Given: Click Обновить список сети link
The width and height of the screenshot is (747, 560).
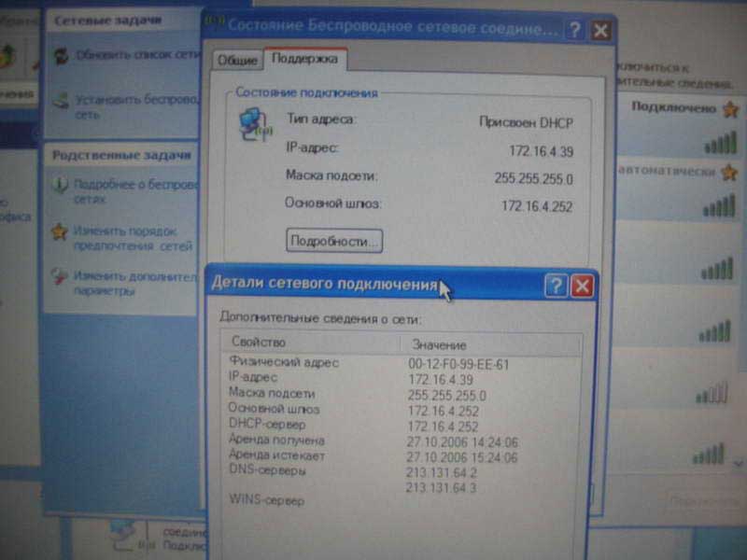Looking at the screenshot, I should click(137, 55).
